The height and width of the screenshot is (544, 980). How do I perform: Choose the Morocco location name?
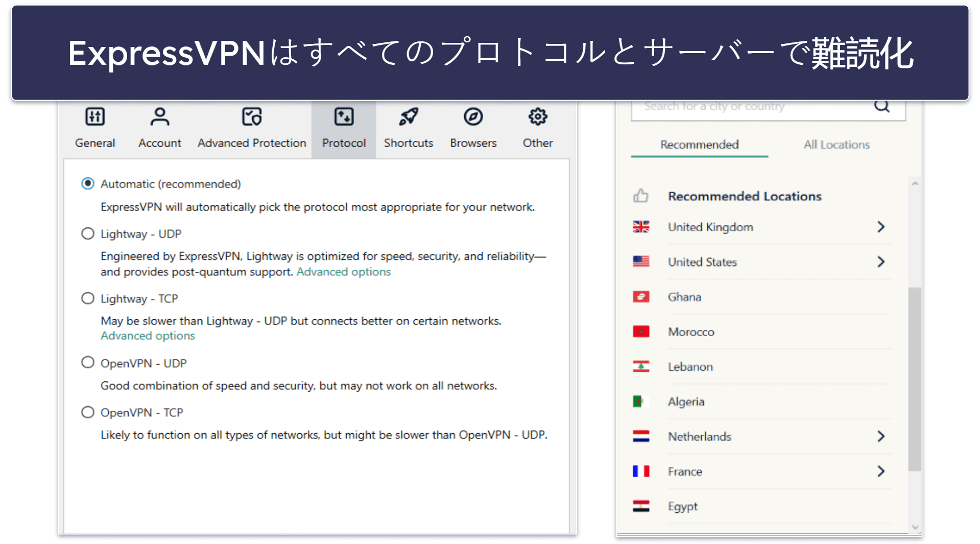click(x=691, y=332)
